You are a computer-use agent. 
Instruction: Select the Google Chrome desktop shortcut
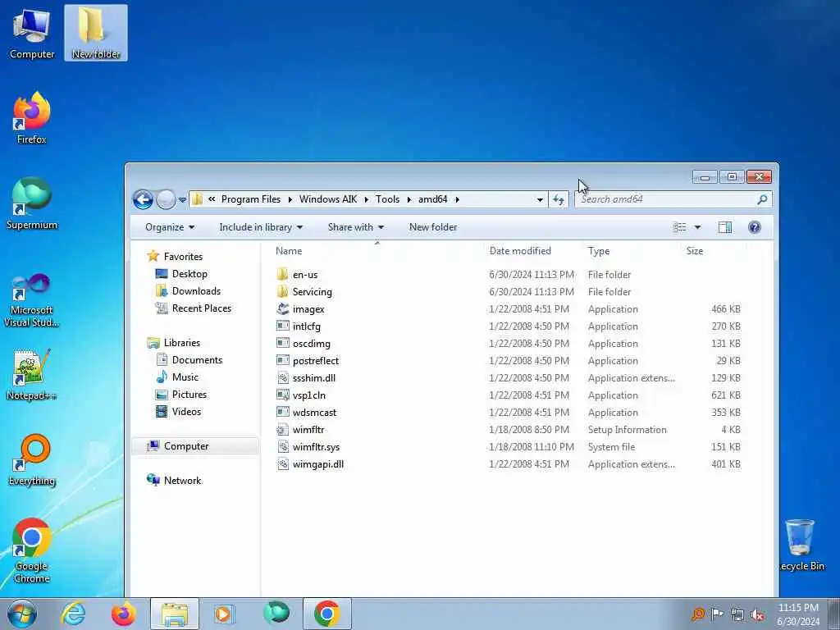click(32, 550)
